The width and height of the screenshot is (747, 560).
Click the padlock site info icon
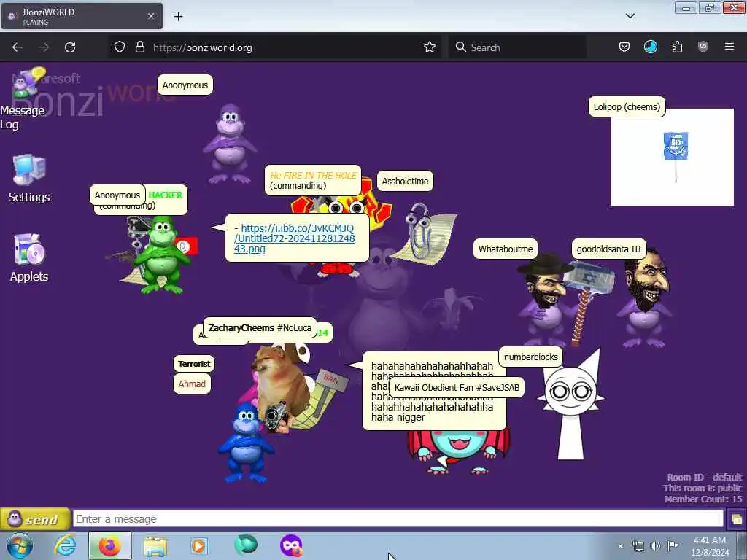pyautogui.click(x=139, y=47)
